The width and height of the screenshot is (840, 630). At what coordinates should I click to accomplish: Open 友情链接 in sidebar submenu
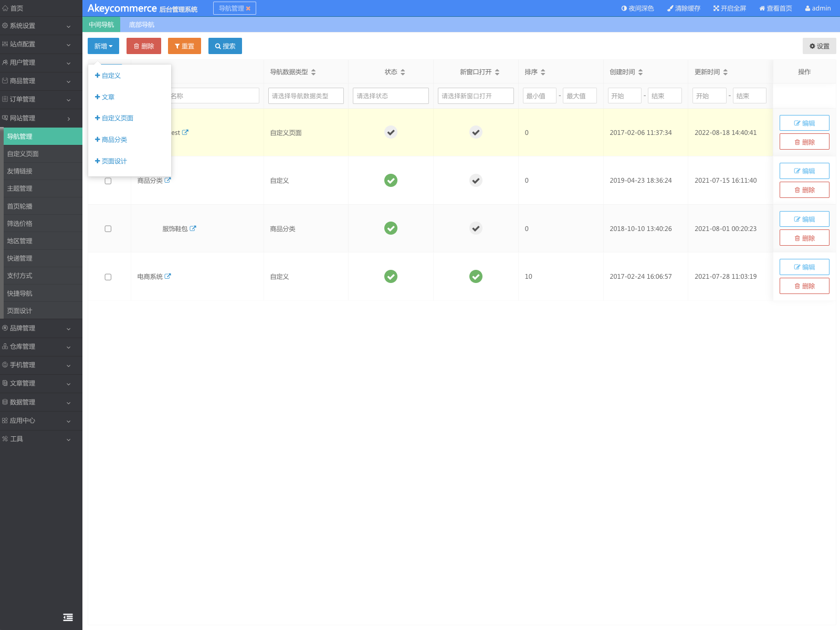click(43, 171)
